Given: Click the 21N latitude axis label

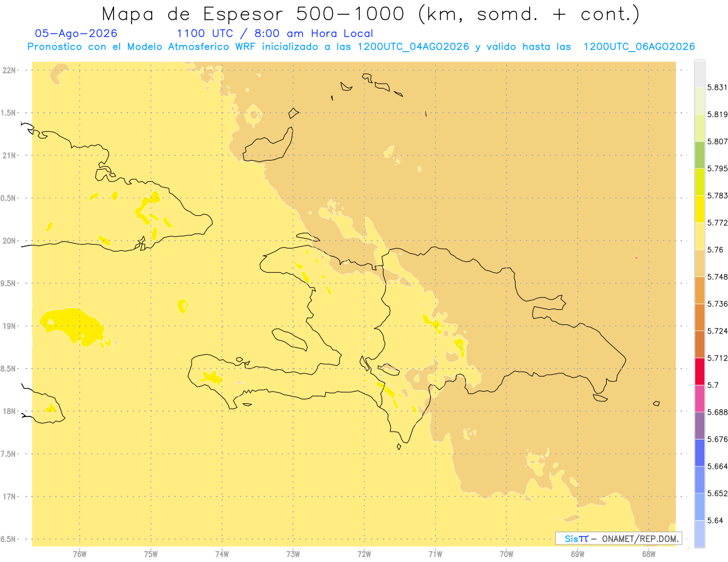Looking at the screenshot, I should click(x=10, y=156).
